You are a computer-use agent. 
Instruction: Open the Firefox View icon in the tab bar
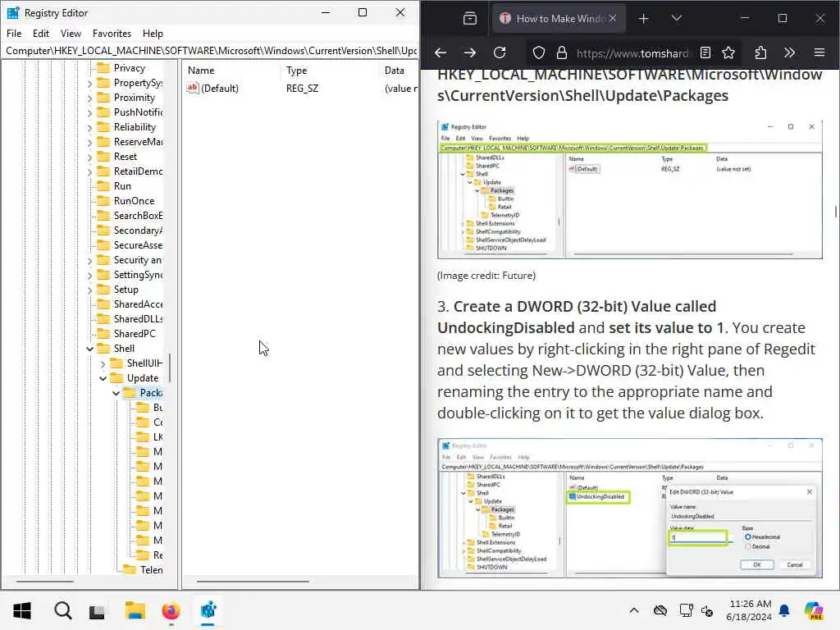[470, 19]
